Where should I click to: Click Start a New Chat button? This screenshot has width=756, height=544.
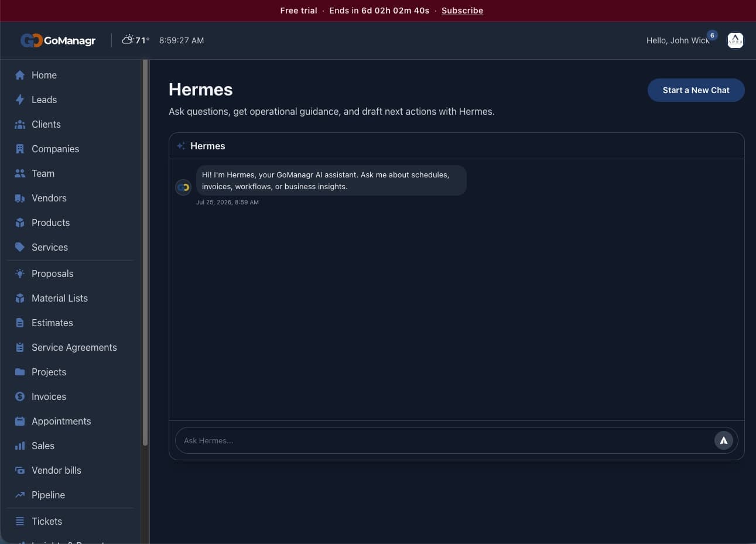[696, 90]
